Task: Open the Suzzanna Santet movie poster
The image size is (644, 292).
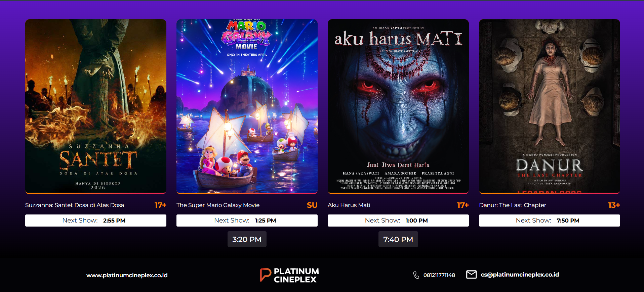Action: click(x=96, y=106)
